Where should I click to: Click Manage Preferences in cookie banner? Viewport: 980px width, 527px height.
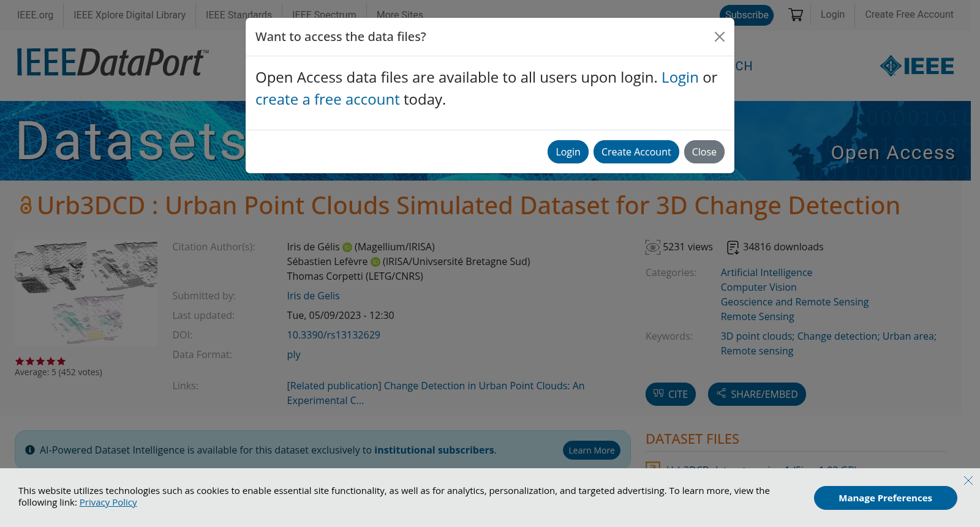(885, 498)
